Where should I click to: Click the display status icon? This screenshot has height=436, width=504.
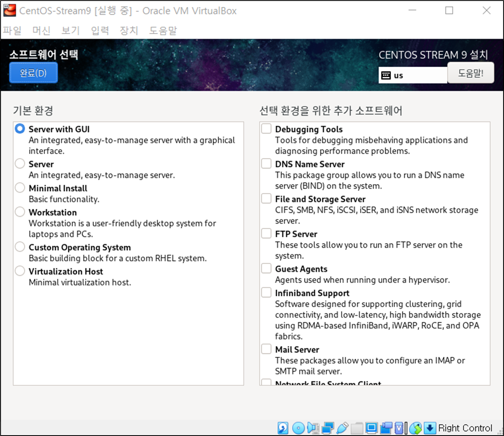pyautogui.click(x=371, y=428)
